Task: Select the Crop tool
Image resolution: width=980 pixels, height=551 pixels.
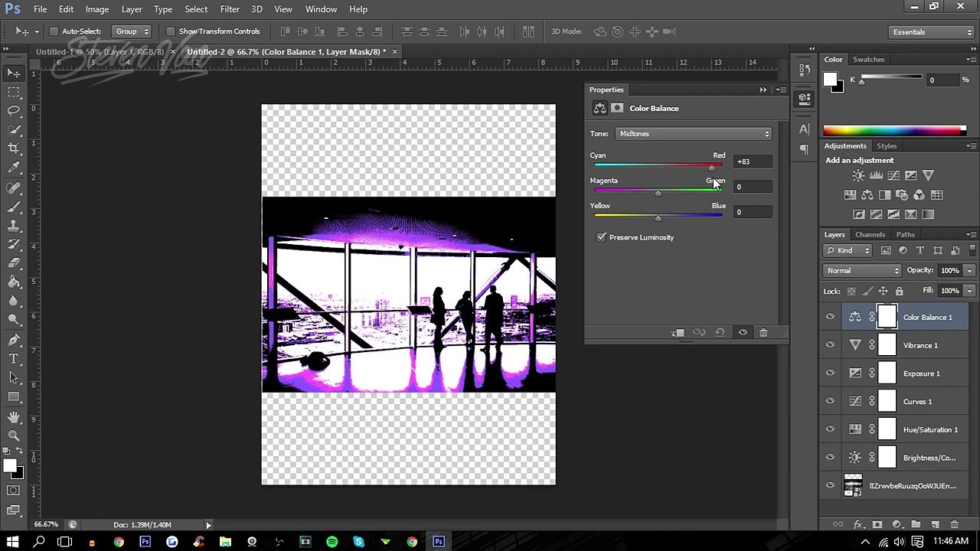Action: (x=14, y=148)
